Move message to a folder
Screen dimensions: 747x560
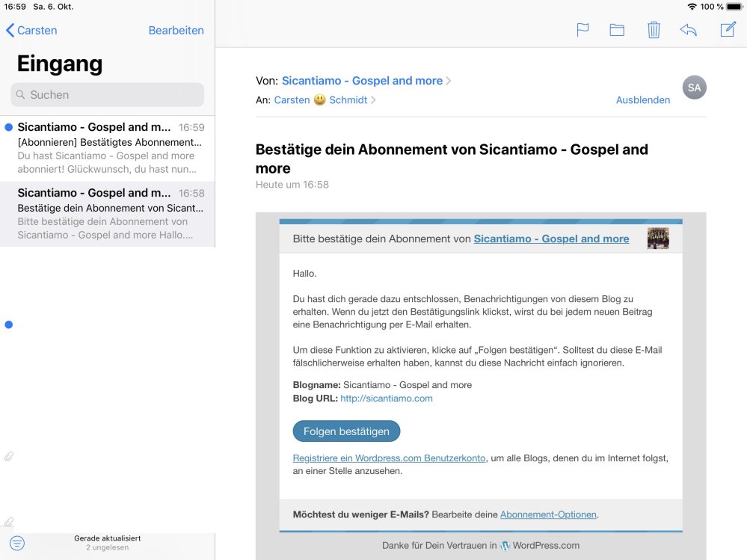point(617,30)
